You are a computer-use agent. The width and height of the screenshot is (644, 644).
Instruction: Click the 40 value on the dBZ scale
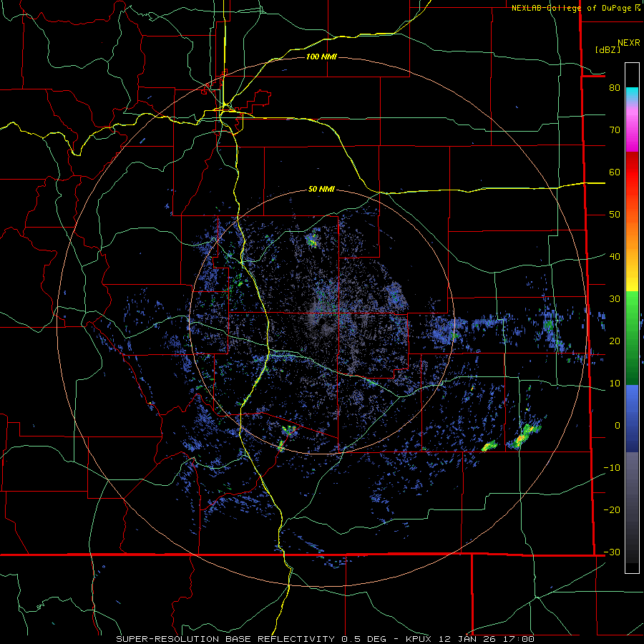click(615, 257)
